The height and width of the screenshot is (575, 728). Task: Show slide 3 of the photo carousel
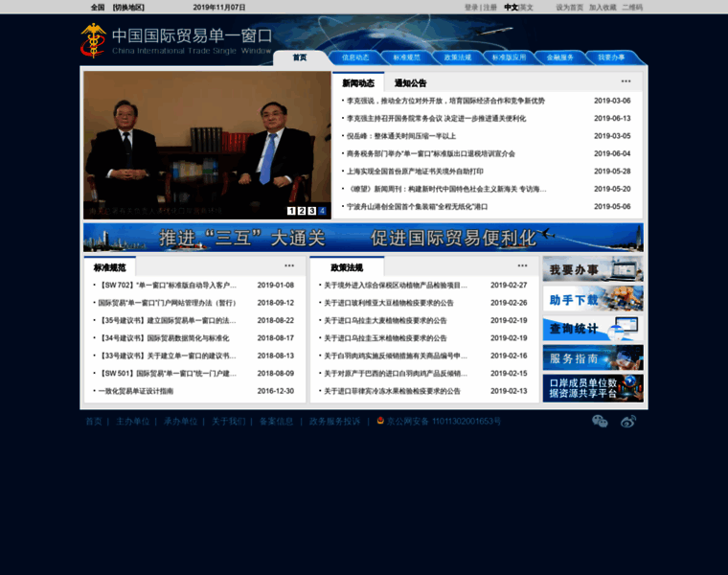click(311, 211)
